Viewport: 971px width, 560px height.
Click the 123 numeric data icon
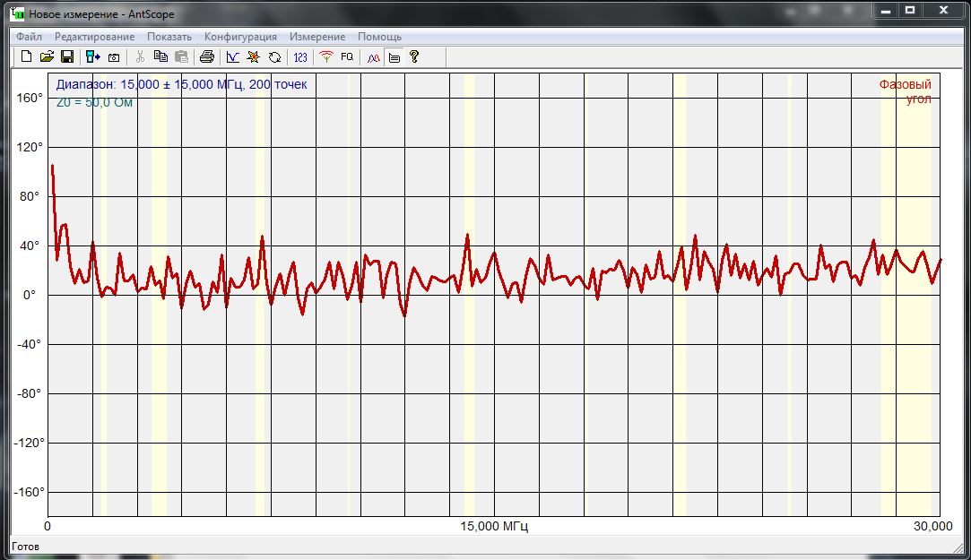pos(300,56)
